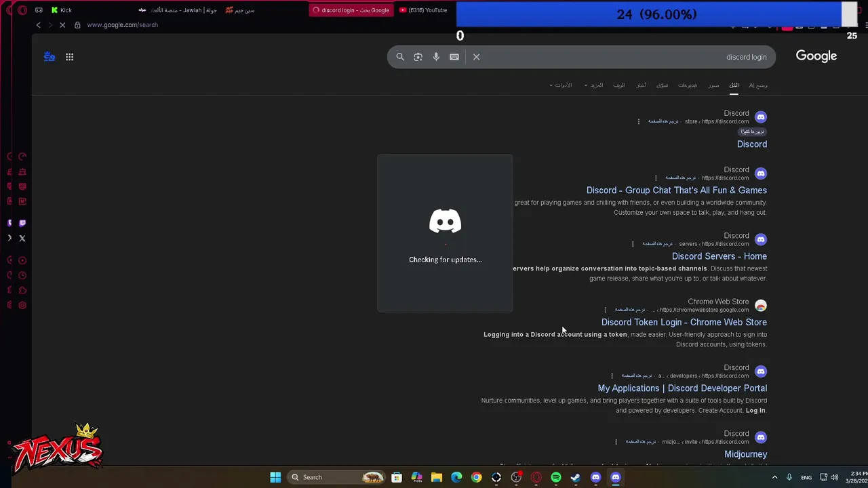Open Microsoft Edge from the taskbar

(x=456, y=477)
